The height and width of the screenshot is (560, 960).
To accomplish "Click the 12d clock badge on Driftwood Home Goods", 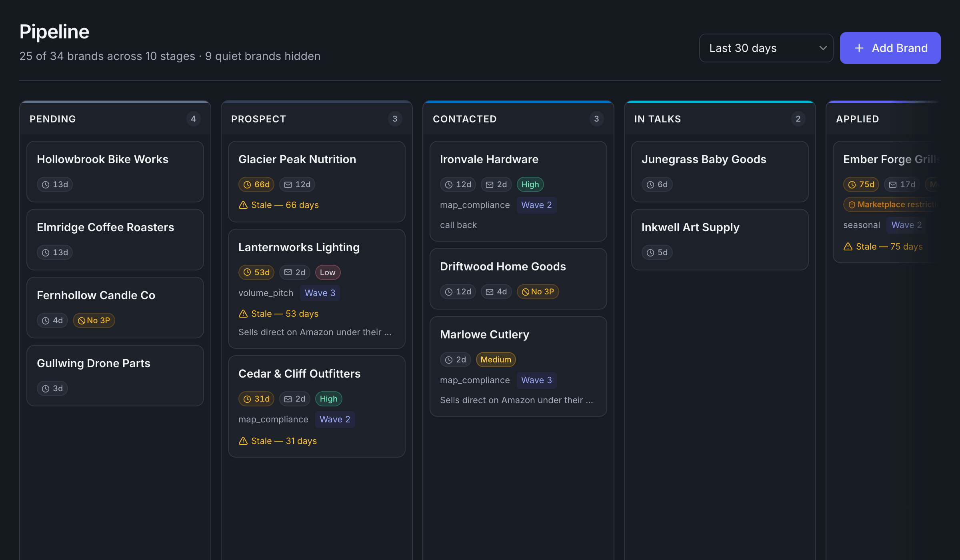I will click(x=458, y=292).
